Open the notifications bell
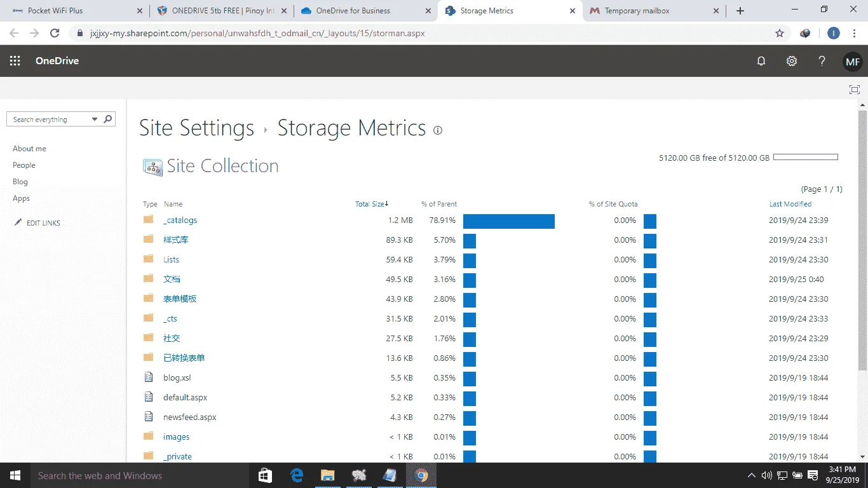The width and height of the screenshot is (868, 488). [761, 61]
